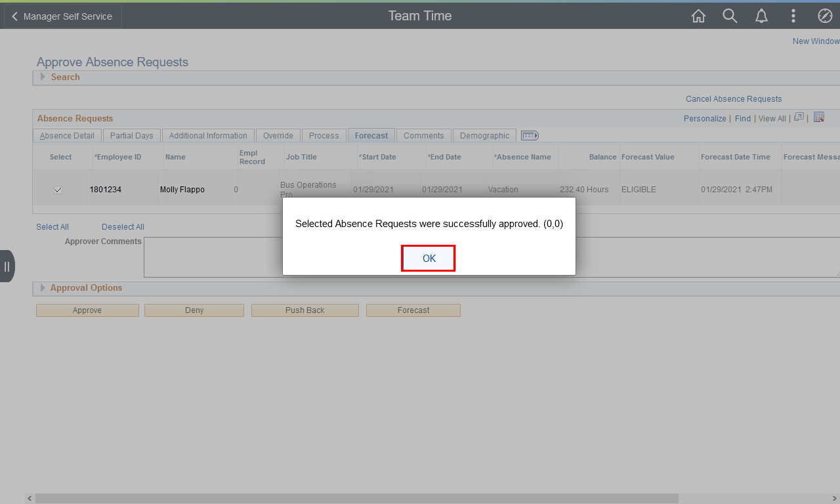The height and width of the screenshot is (504, 840).
Task: Open the Cancel Absence Requests link
Action: click(734, 99)
